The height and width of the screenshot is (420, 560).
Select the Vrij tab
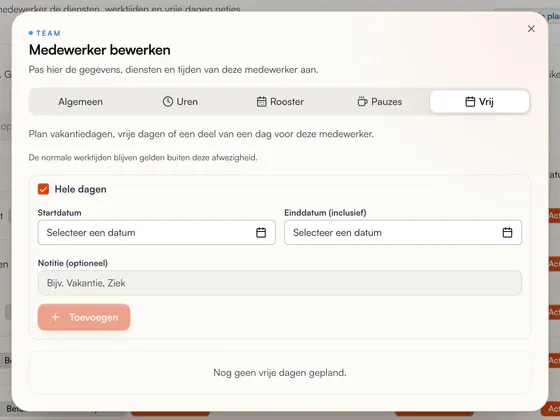[x=479, y=102]
